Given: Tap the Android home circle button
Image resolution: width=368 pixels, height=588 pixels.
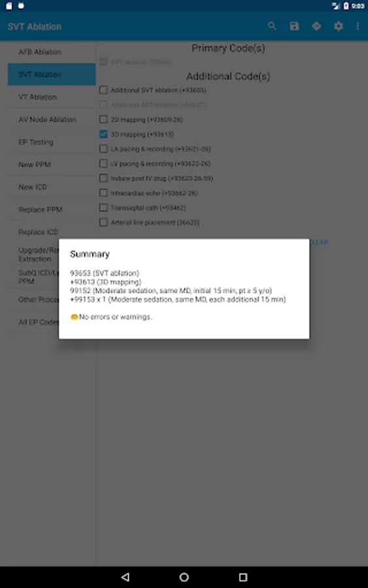Looking at the screenshot, I should [x=184, y=577].
